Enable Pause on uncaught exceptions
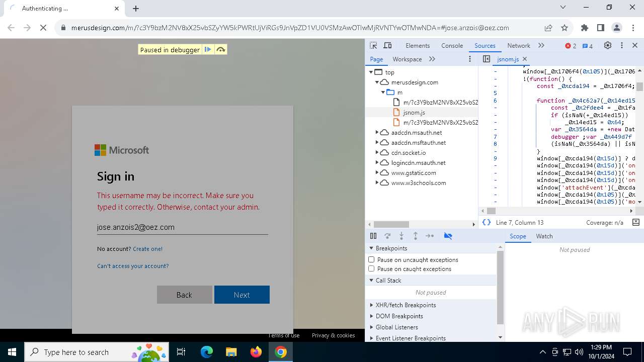This screenshot has height=362, width=644. tap(371, 259)
